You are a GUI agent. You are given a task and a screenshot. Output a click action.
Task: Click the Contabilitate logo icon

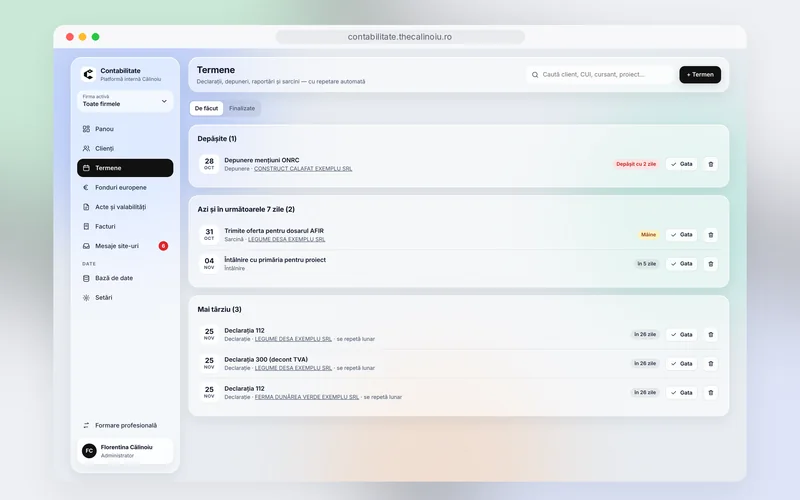[x=88, y=74]
